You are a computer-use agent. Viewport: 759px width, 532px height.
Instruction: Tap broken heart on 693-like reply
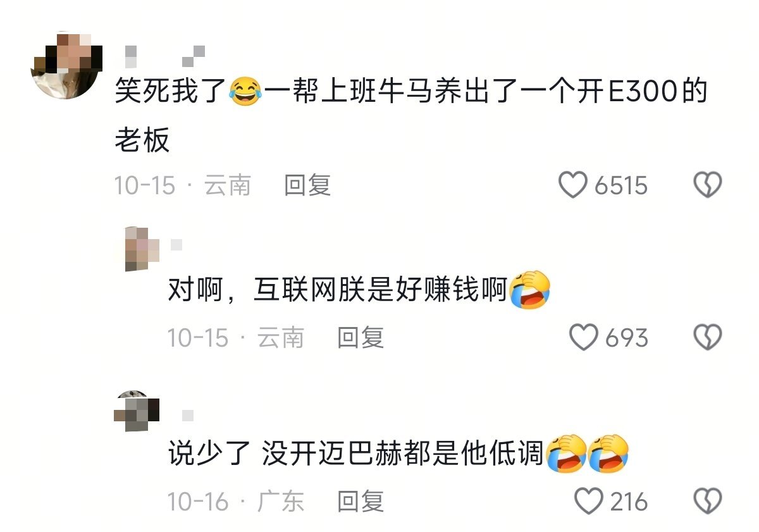708,337
